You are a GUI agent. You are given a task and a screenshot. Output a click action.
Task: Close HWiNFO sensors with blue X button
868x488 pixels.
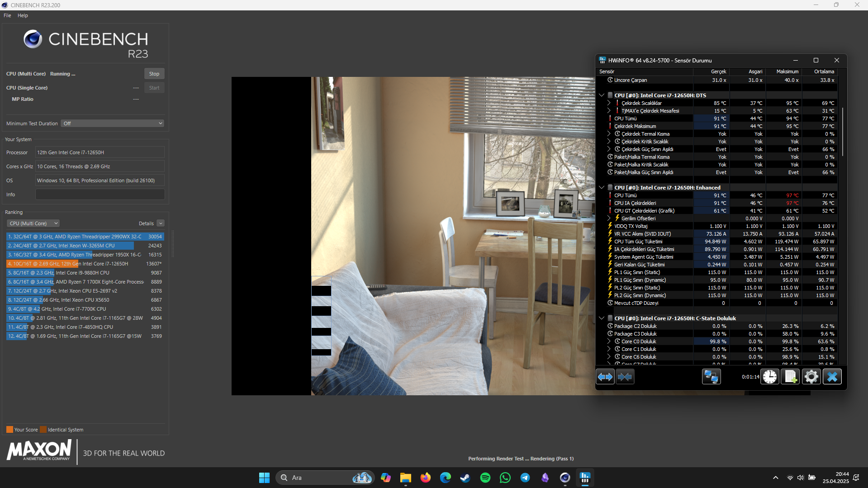click(x=832, y=377)
